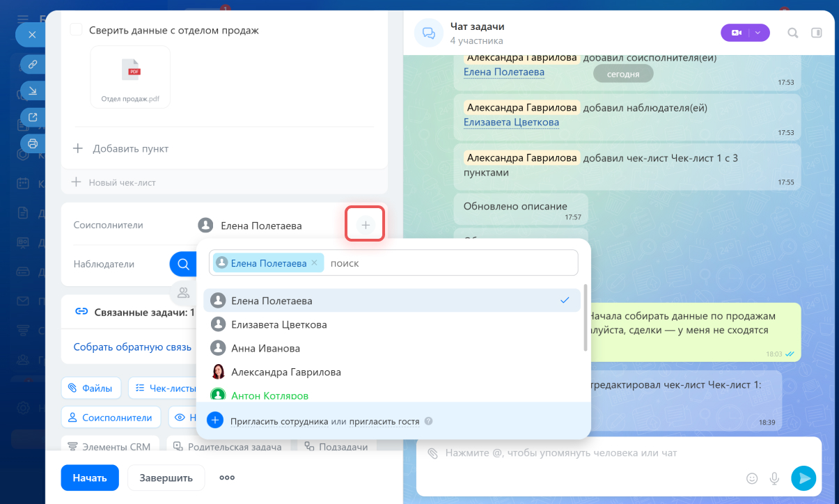
Task: Click the copy link icon in left strip
Action: 32,65
